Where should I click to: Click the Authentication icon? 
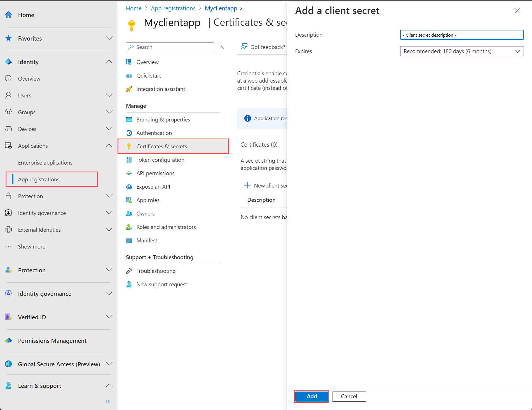pyautogui.click(x=129, y=133)
